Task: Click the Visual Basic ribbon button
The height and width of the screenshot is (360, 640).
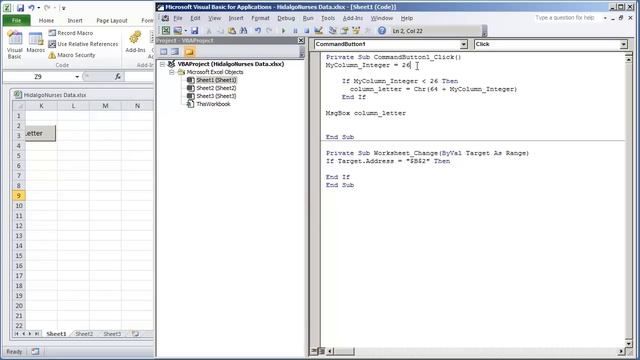Action: pyautogui.click(x=15, y=45)
